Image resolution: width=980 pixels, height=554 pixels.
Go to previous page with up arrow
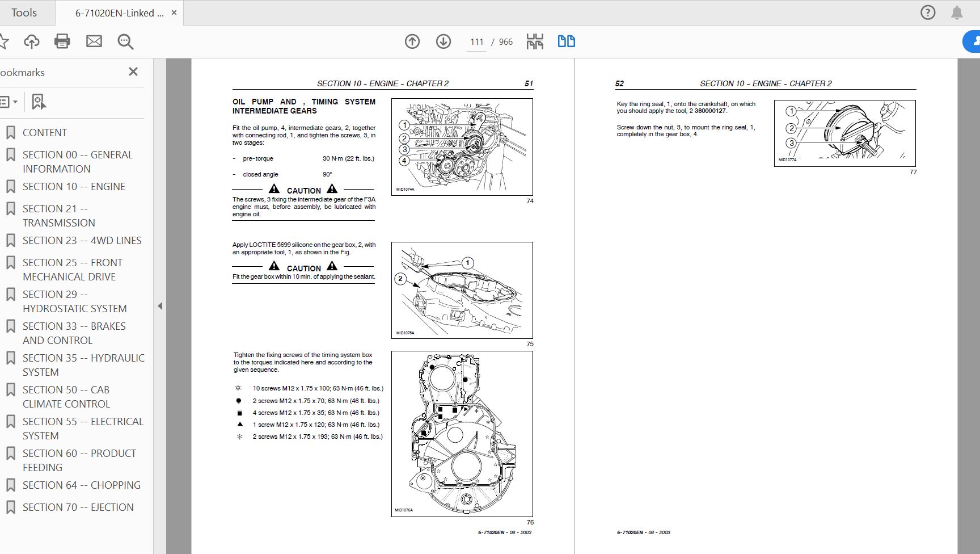pos(412,41)
